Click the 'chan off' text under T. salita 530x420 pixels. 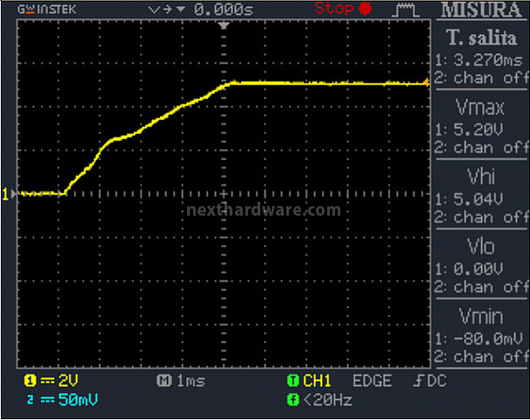pos(491,78)
